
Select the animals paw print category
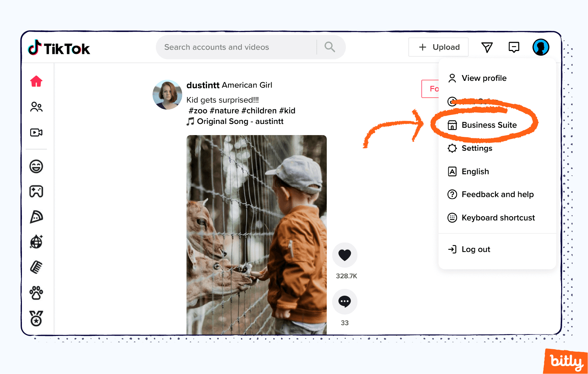tap(36, 293)
